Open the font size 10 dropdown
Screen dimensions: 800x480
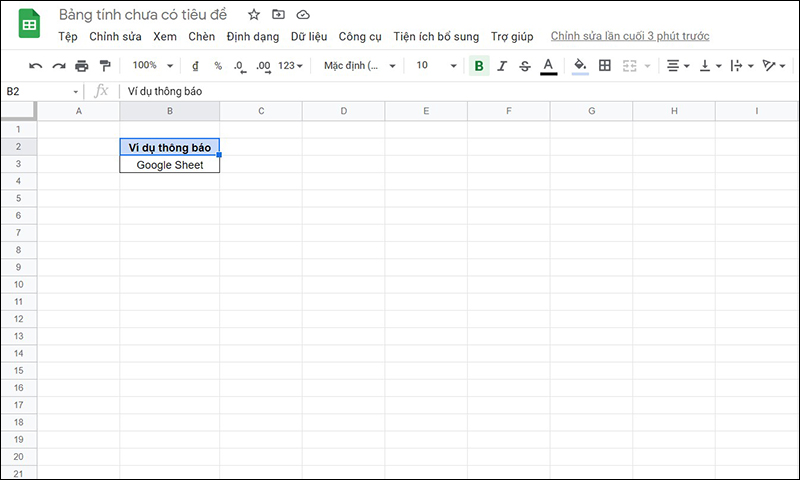(x=436, y=65)
